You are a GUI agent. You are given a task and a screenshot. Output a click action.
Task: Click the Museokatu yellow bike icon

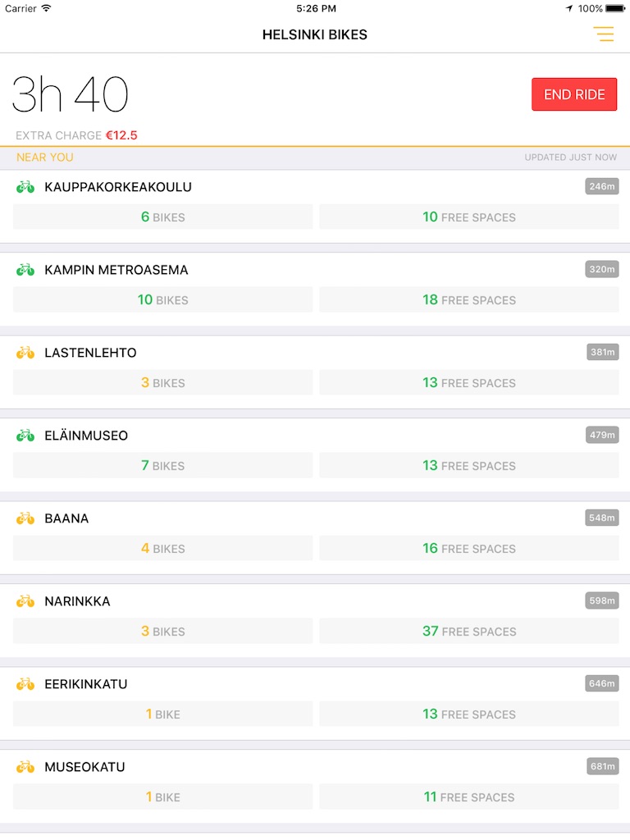(x=25, y=767)
